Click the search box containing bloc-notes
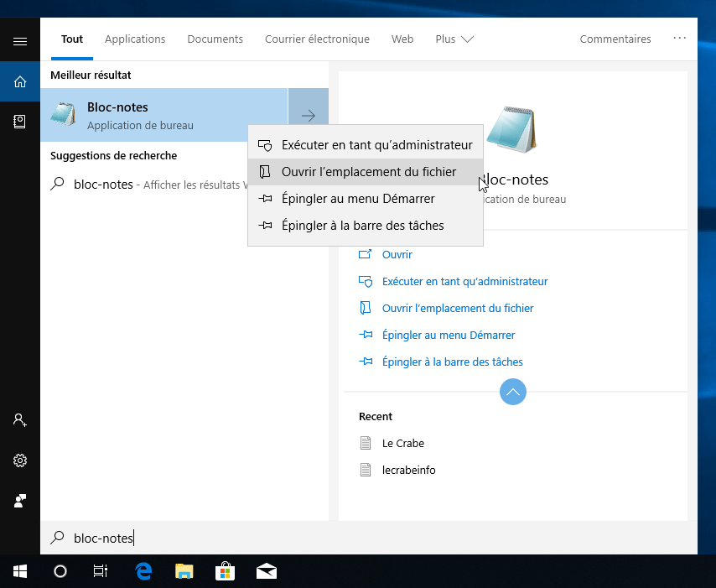This screenshot has width=716, height=588. click(x=369, y=538)
